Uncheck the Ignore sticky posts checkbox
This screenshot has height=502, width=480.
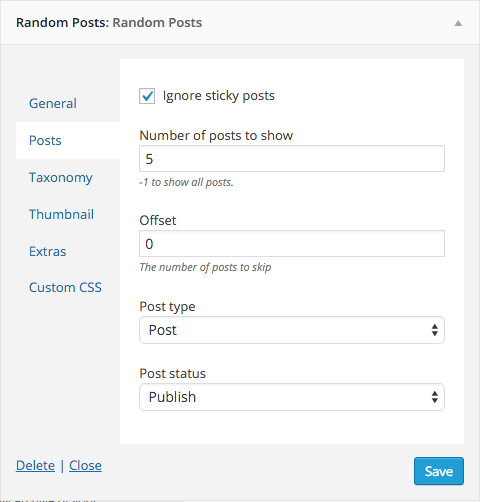click(147, 96)
